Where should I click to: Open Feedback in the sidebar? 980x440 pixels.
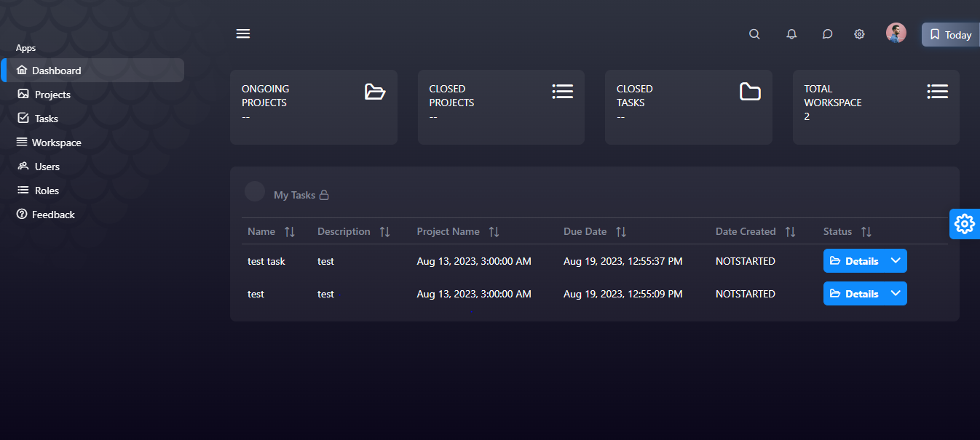click(53, 215)
